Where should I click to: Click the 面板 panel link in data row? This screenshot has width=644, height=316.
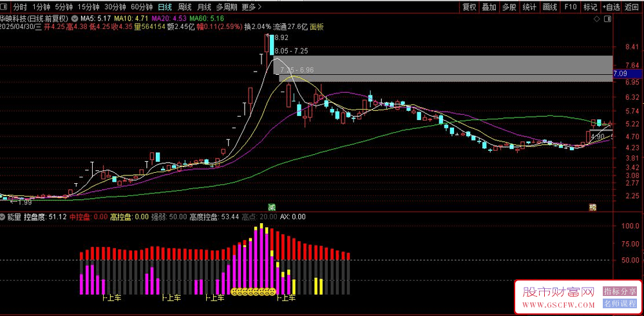(317, 26)
